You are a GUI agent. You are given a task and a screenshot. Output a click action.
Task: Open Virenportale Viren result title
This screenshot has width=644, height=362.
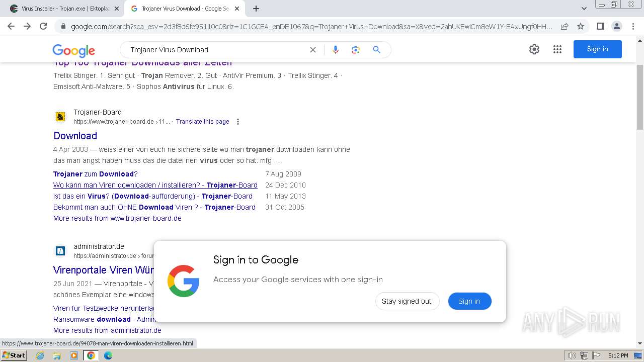103,270
